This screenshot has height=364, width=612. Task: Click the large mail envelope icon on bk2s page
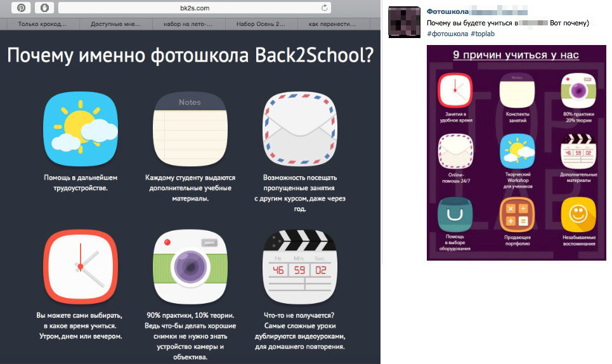pyautogui.click(x=300, y=129)
